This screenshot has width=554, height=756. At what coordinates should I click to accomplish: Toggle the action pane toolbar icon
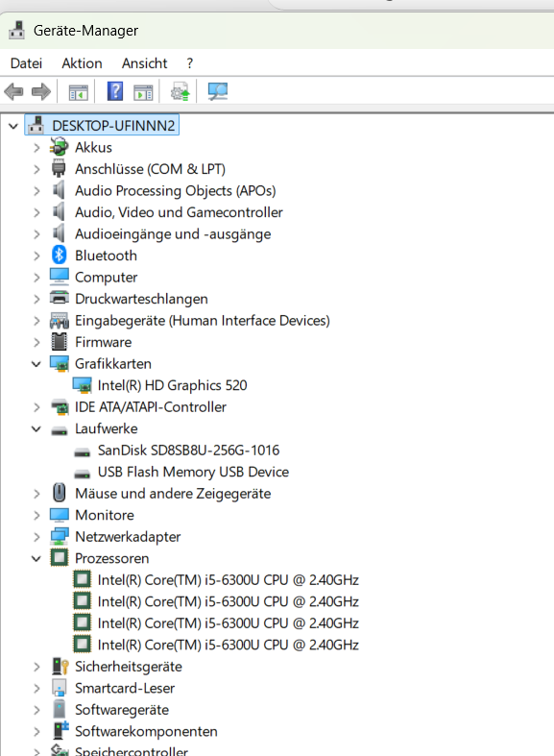click(x=143, y=91)
